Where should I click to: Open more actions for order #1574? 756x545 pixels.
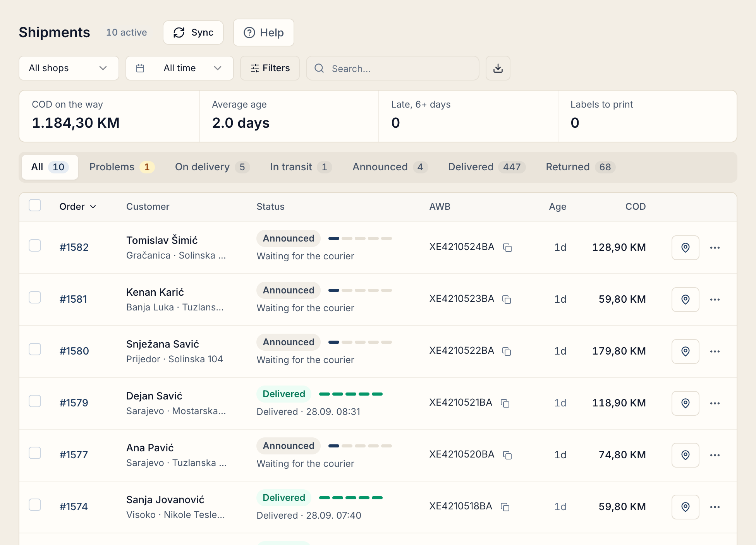[715, 507]
